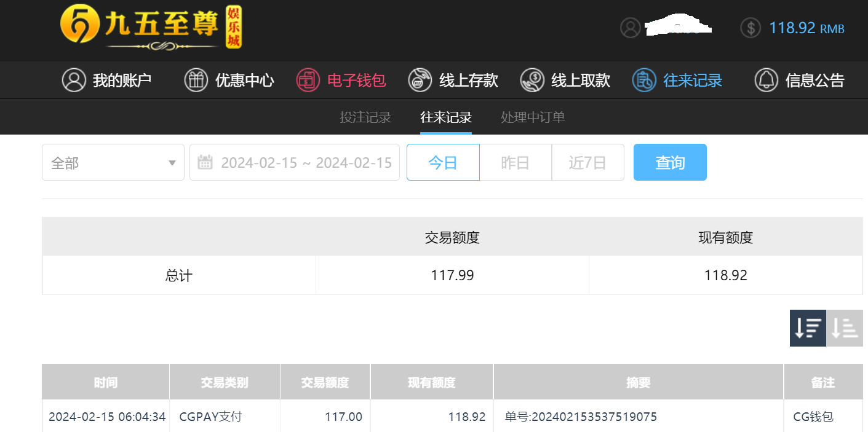This screenshot has width=868, height=432.
Task: Open the 往来记录 records icon
Action: [x=644, y=80]
